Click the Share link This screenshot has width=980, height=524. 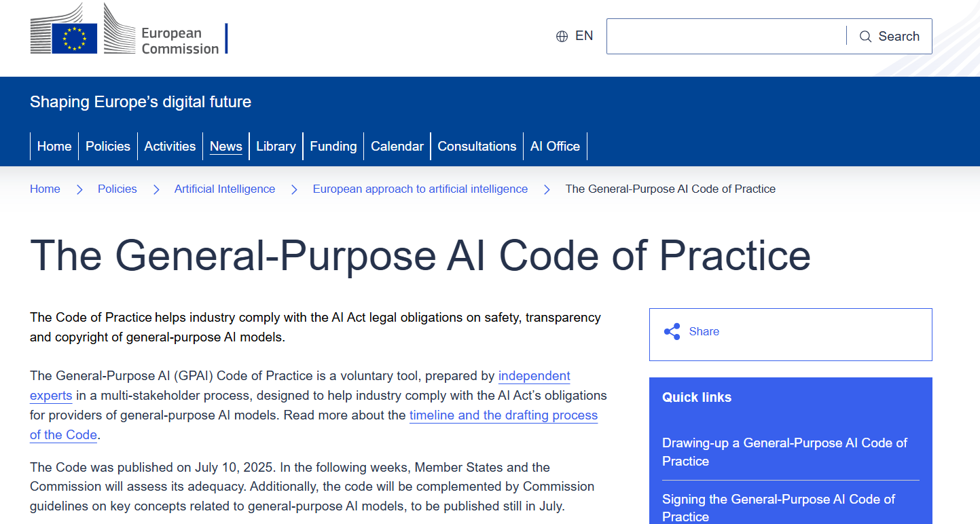click(704, 331)
